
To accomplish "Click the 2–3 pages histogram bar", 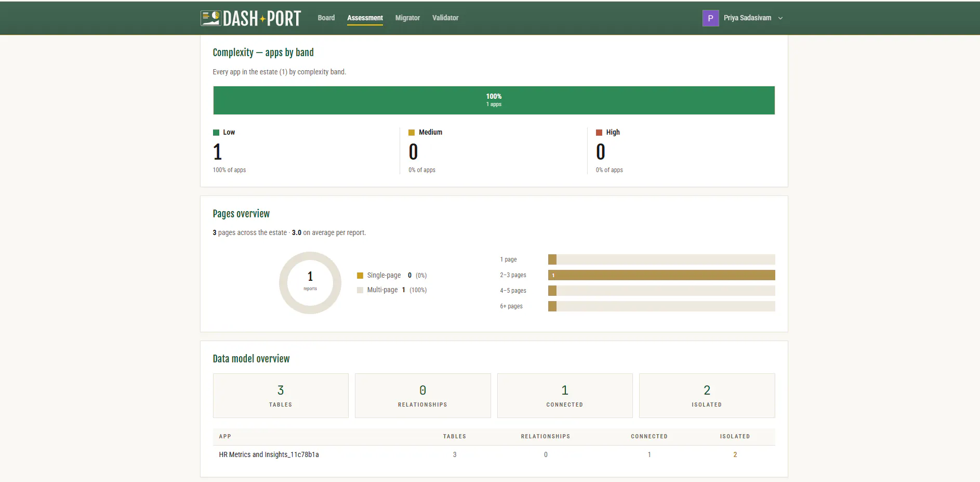I will (661, 275).
